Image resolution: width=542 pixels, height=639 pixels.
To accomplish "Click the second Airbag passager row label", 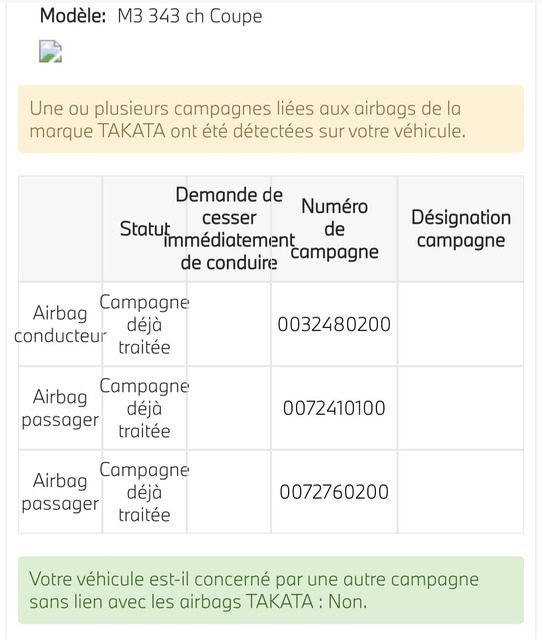I will click(60, 491).
